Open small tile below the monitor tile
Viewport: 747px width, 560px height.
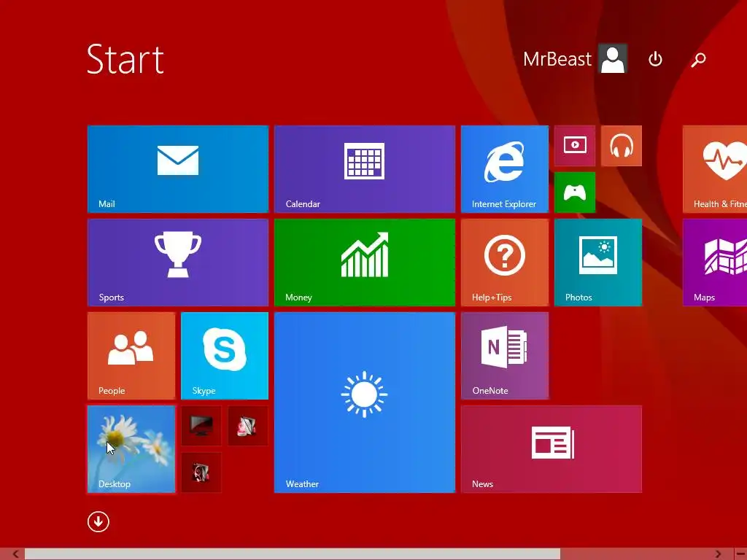coord(201,472)
